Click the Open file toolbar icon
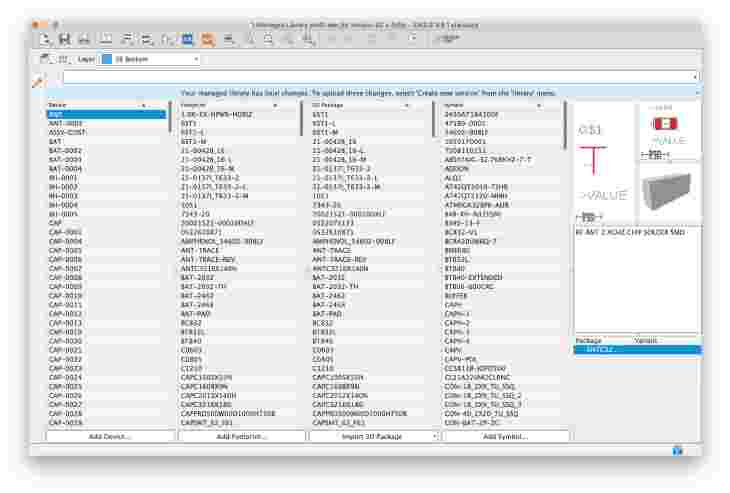The height and width of the screenshot is (493, 730). tap(45, 40)
